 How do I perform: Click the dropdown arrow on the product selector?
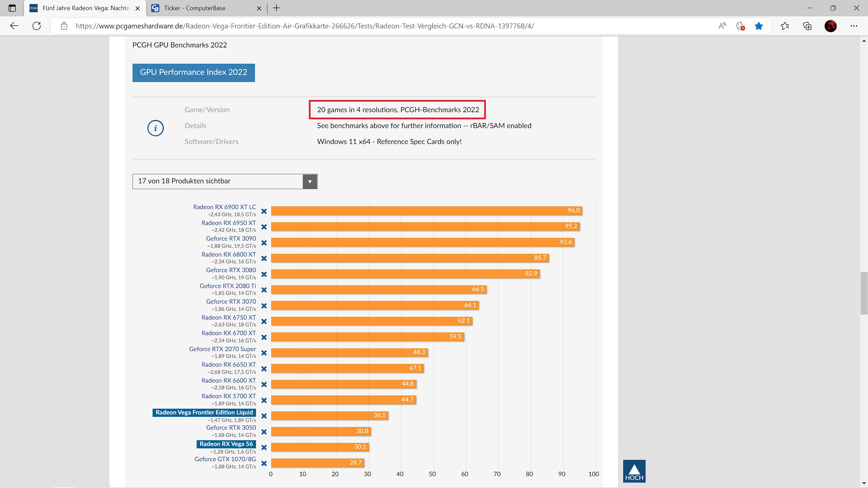click(310, 182)
